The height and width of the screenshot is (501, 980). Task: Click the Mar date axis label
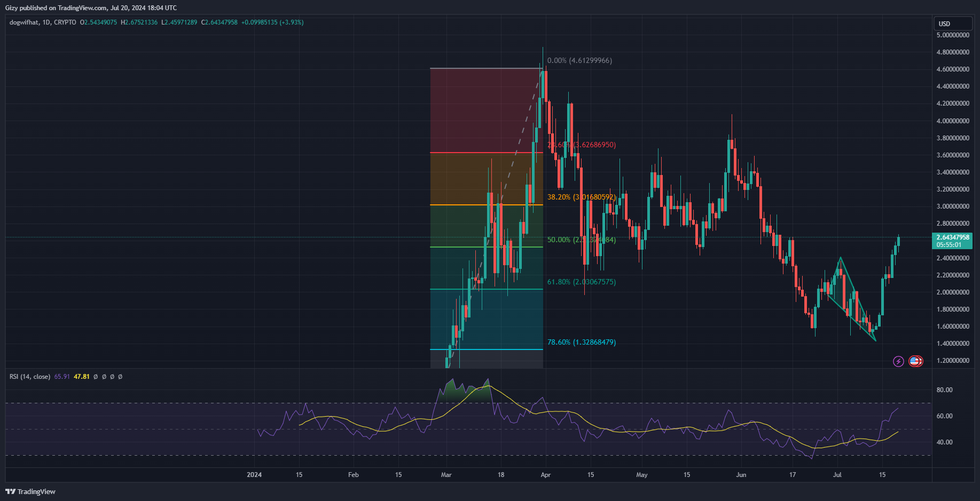click(x=446, y=475)
